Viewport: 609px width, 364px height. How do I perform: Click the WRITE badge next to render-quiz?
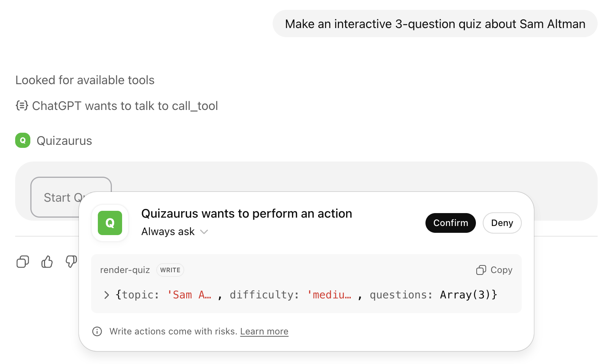click(170, 270)
